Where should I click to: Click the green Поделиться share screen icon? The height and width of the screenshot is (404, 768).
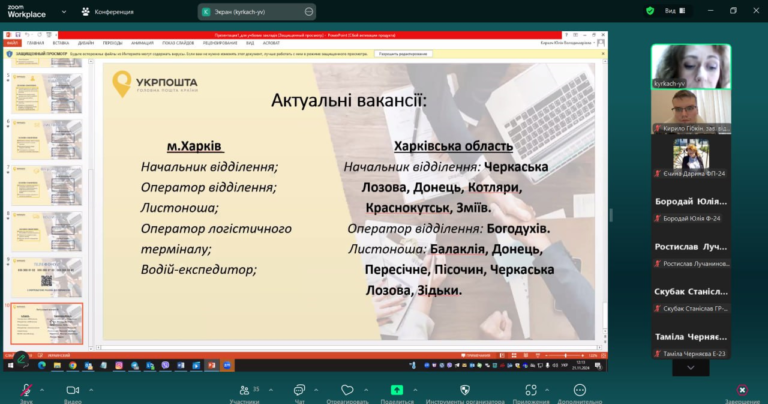tap(397, 390)
